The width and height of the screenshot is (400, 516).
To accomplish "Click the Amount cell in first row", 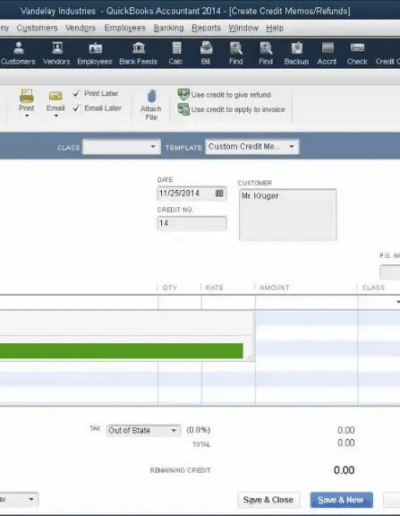I will point(306,302).
